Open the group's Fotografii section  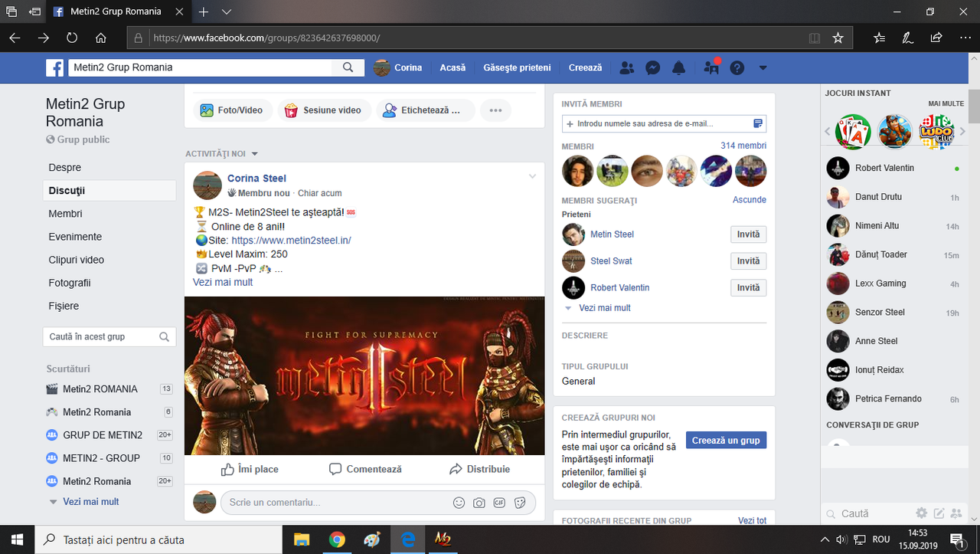70,283
